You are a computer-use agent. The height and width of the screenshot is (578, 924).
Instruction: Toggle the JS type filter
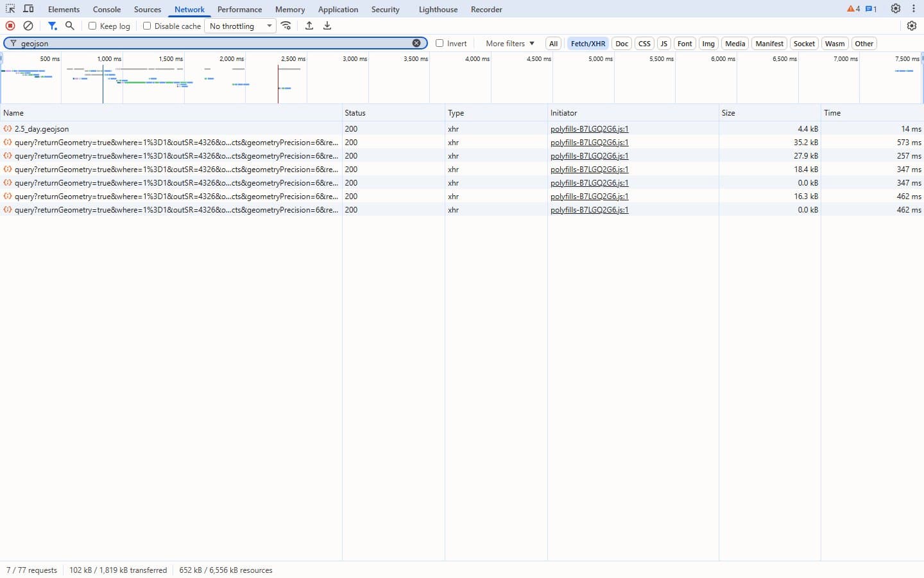click(663, 44)
